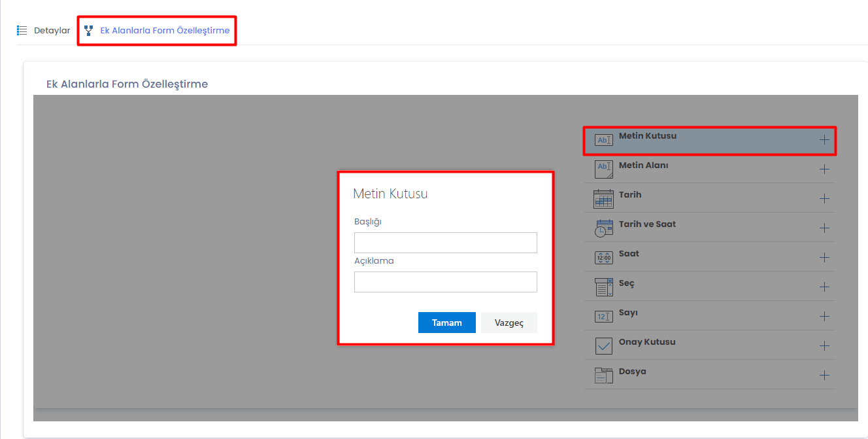Open the Detaylar tab
This screenshot has height=439, width=868.
tap(44, 30)
